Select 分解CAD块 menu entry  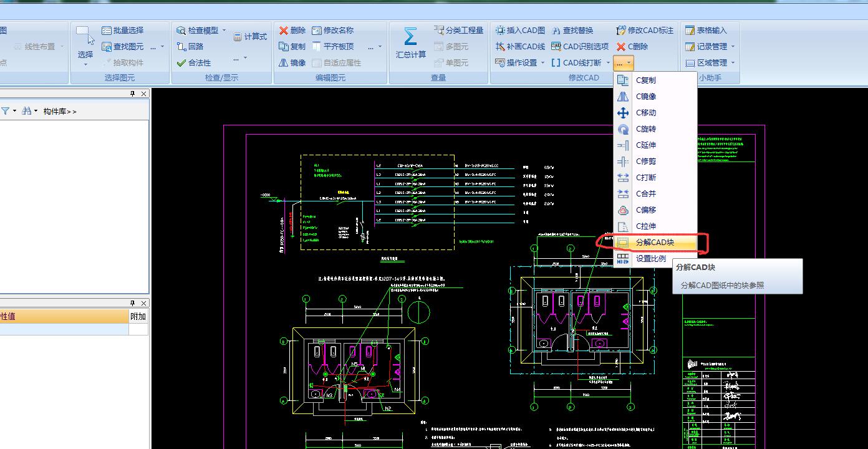pyautogui.click(x=655, y=242)
